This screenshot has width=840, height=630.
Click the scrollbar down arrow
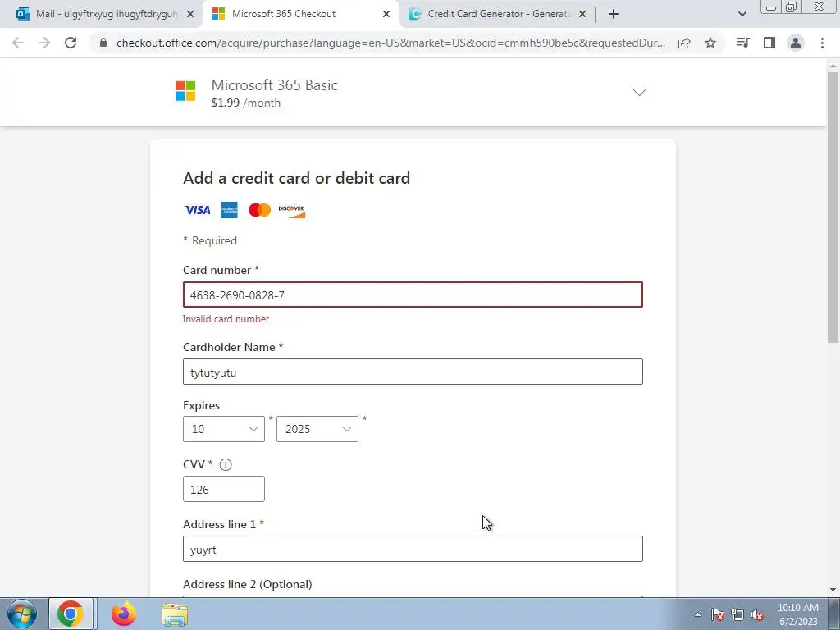pos(833,590)
